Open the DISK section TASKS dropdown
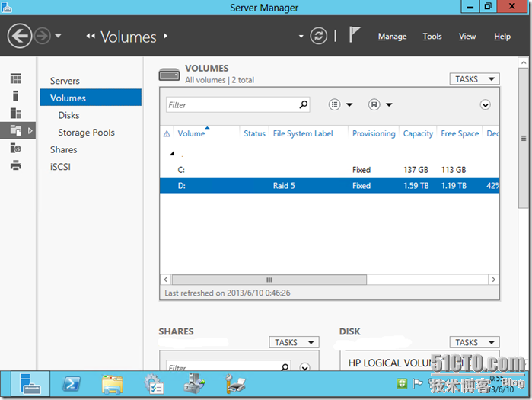The height and width of the screenshot is (400, 532). pos(474,342)
